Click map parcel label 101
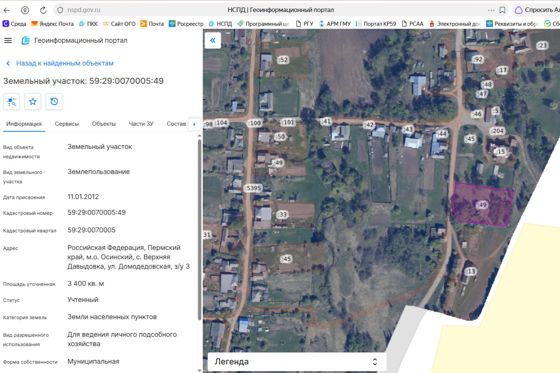560x373 pixels. [288, 123]
